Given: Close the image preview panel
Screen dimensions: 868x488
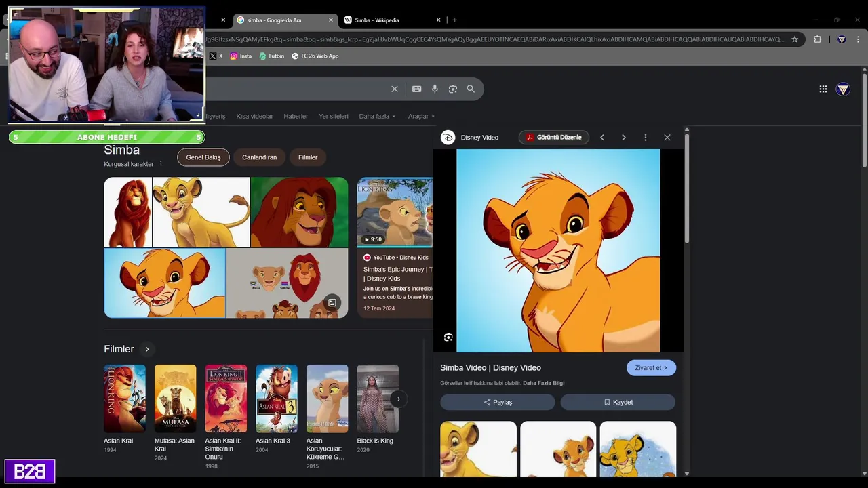Looking at the screenshot, I should coord(667,138).
